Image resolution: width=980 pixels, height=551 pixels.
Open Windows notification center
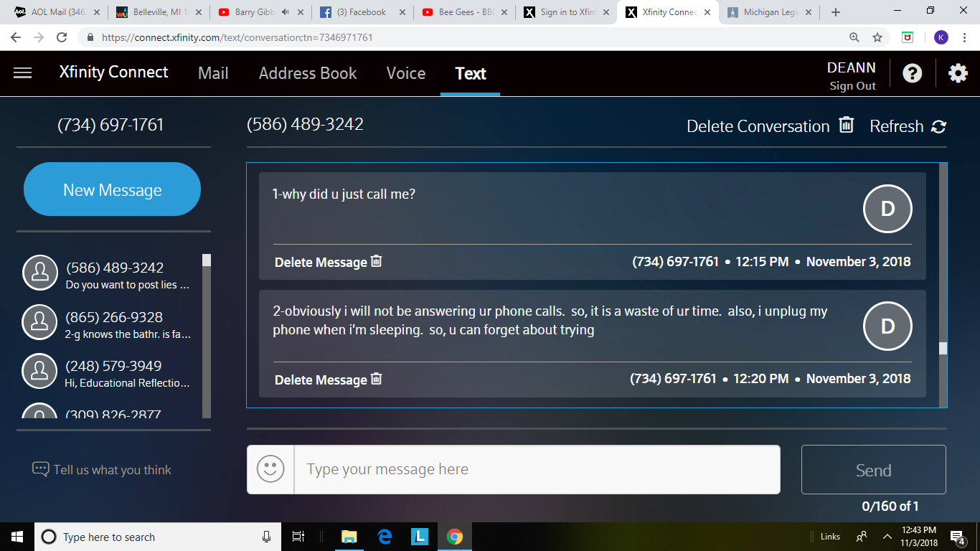(x=957, y=537)
